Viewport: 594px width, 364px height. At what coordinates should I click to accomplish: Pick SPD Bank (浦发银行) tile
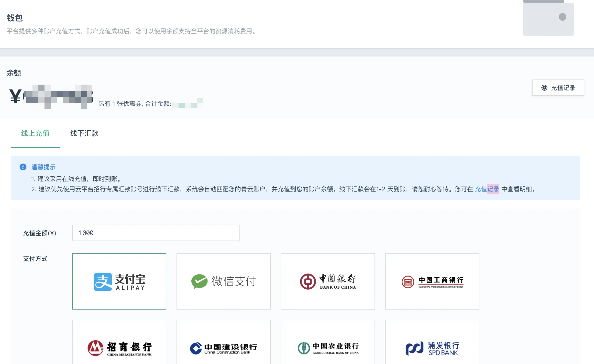(432, 347)
